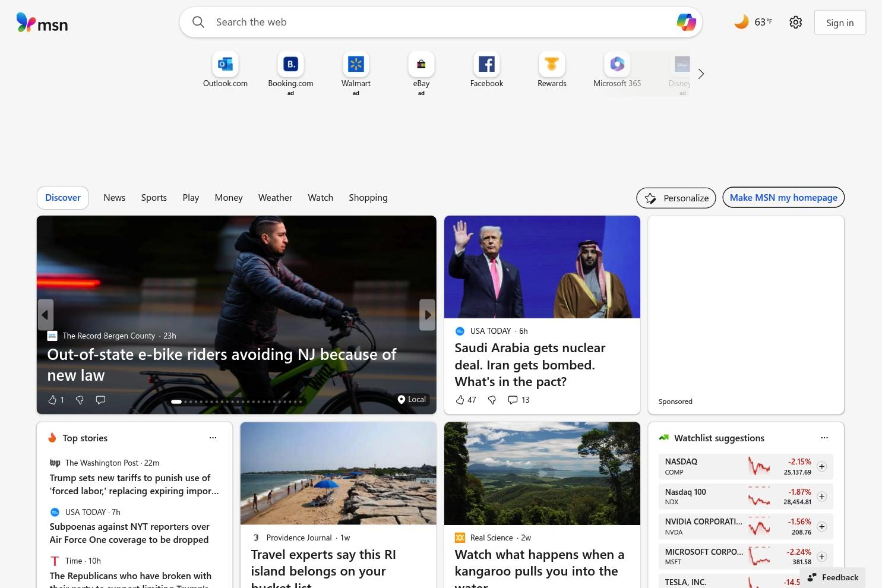Screen dimensions: 882x588
Task: Open the Walmart shortcut
Action: point(356,72)
